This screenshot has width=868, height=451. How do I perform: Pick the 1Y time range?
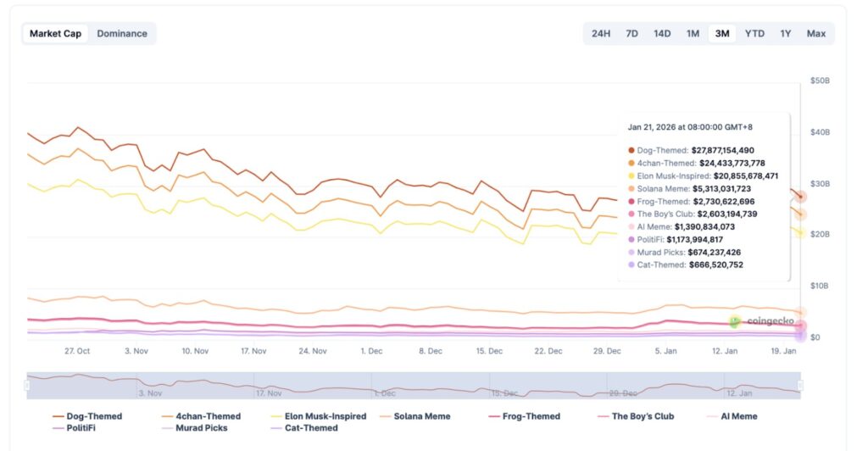pyautogui.click(x=786, y=34)
